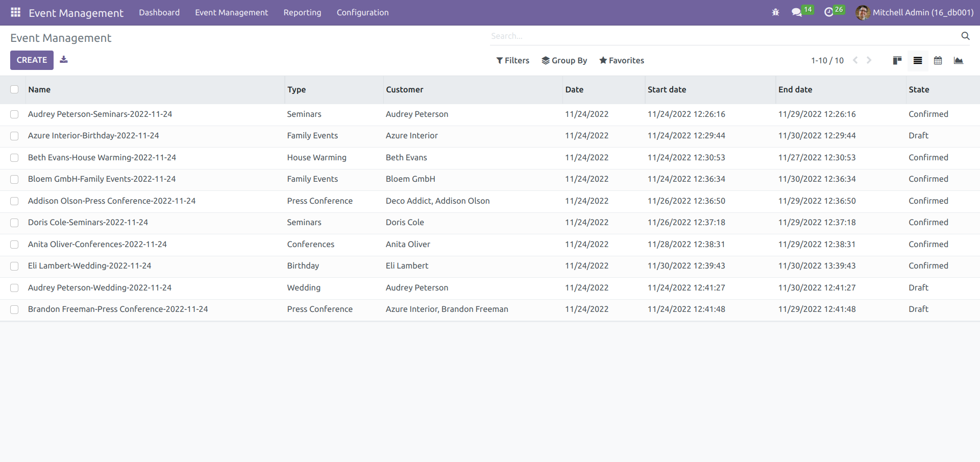
Task: Open the Group By dropdown
Action: 564,60
